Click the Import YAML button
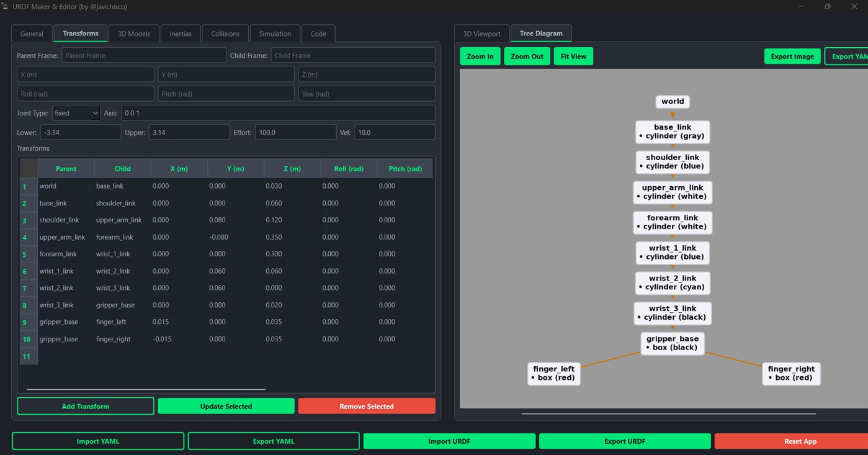The width and height of the screenshot is (868, 455). [98, 441]
